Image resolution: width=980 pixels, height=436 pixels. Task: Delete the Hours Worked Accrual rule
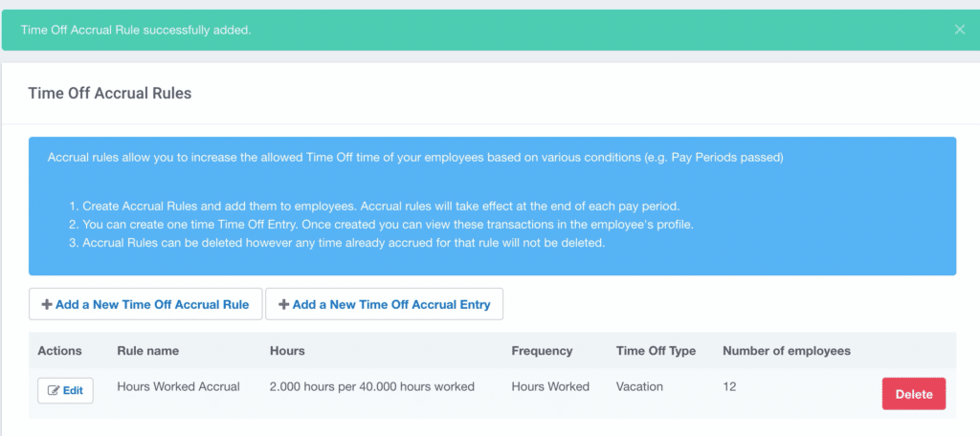tap(914, 394)
